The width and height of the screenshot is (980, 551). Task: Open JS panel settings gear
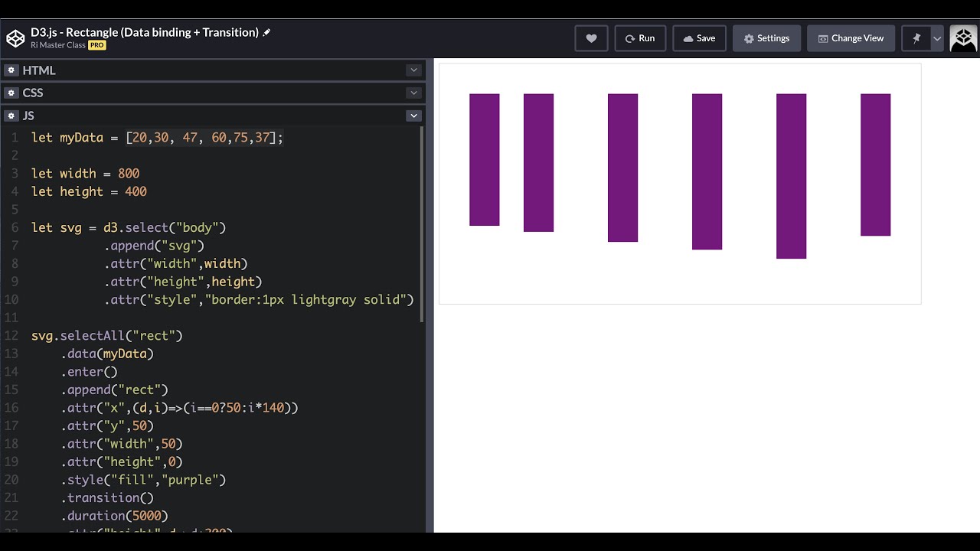click(11, 116)
